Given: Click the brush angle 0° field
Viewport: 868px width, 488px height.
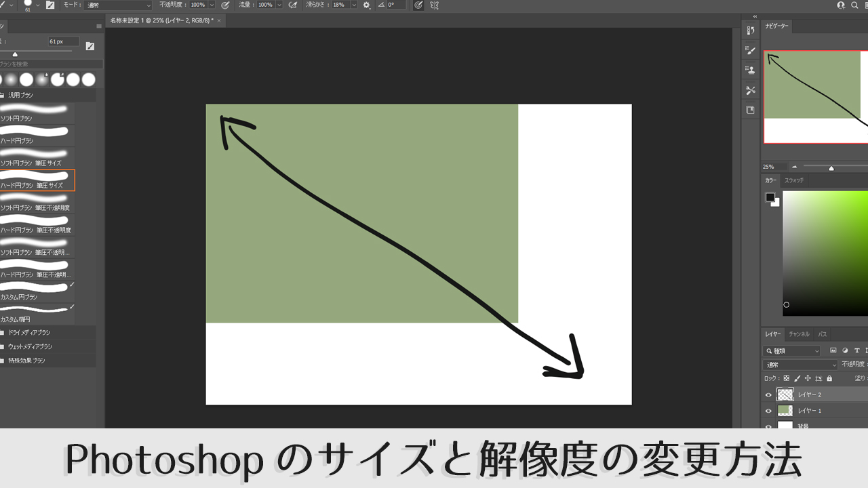Looking at the screenshot, I should pos(397,5).
